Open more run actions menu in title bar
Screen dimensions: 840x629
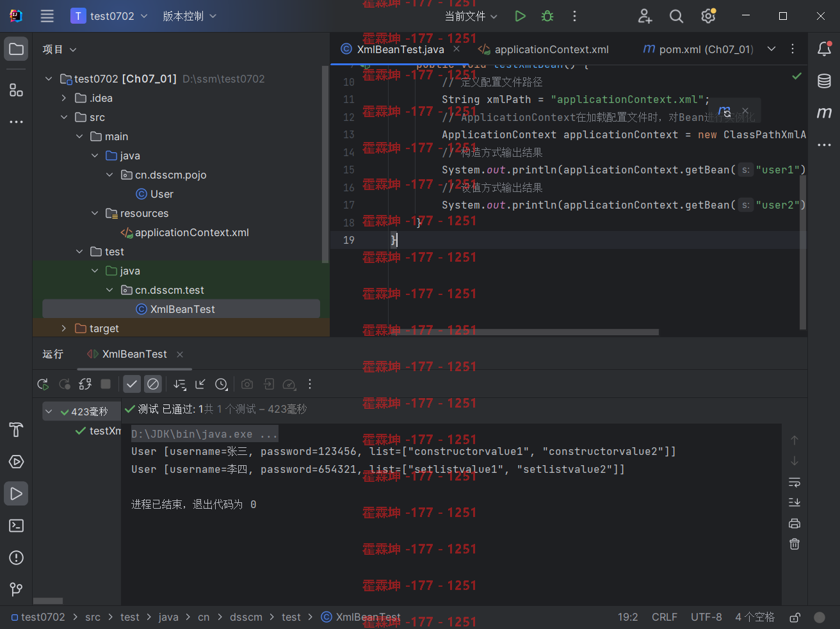(x=574, y=16)
